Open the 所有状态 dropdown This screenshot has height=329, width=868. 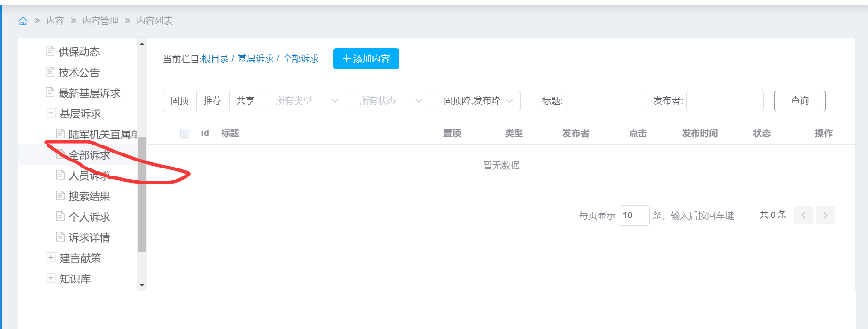click(391, 101)
